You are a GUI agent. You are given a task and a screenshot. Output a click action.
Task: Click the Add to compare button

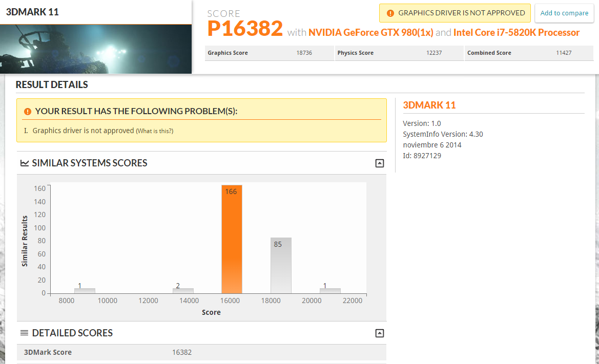[x=564, y=13]
